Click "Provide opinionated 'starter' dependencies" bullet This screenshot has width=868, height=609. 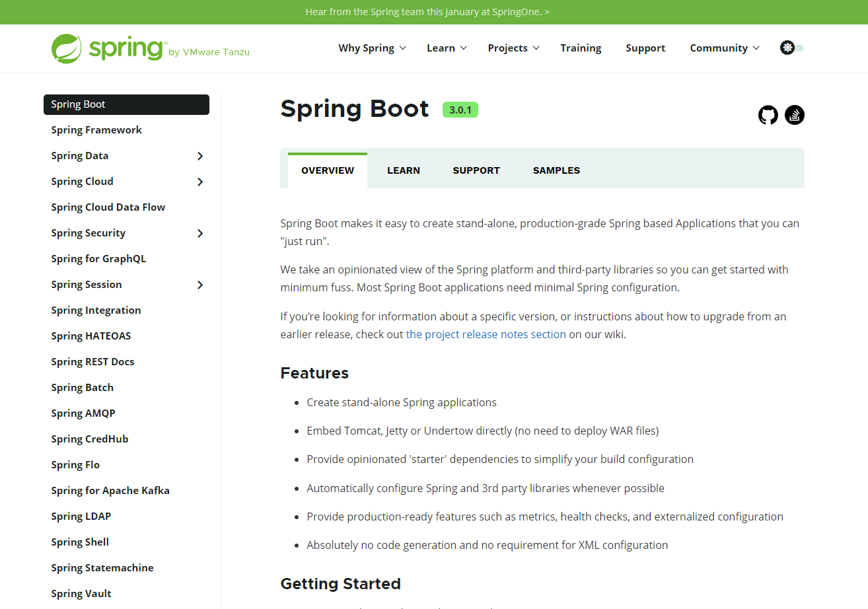(x=500, y=459)
